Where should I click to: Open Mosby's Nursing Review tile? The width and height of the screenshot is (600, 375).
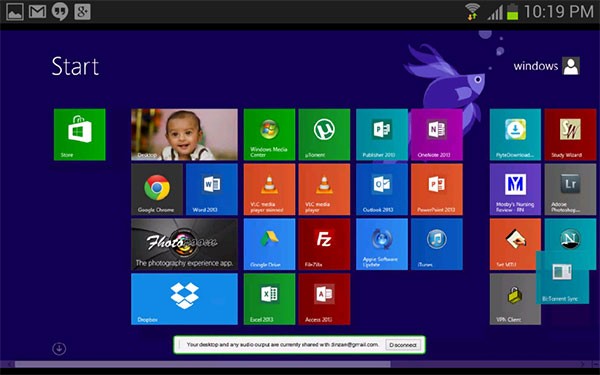tap(515, 189)
